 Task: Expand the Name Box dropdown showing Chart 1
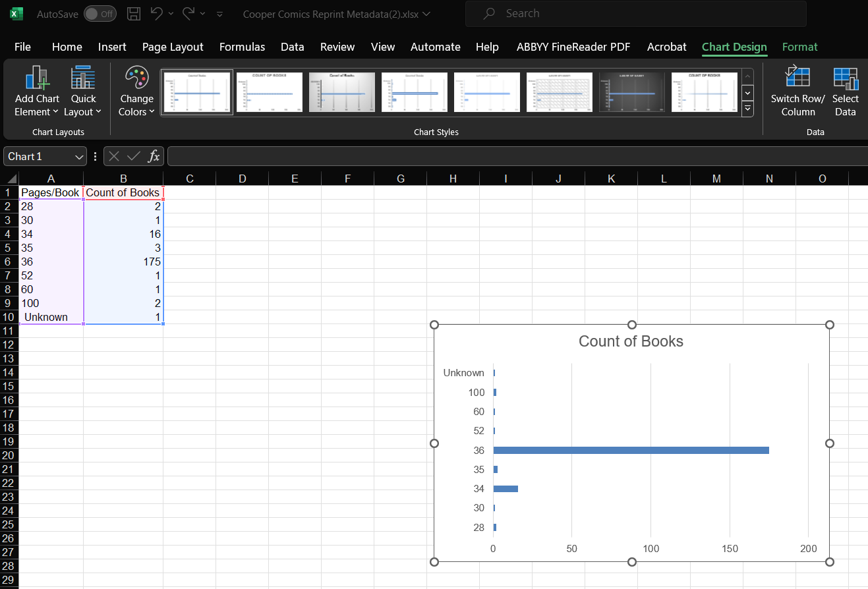click(x=80, y=157)
